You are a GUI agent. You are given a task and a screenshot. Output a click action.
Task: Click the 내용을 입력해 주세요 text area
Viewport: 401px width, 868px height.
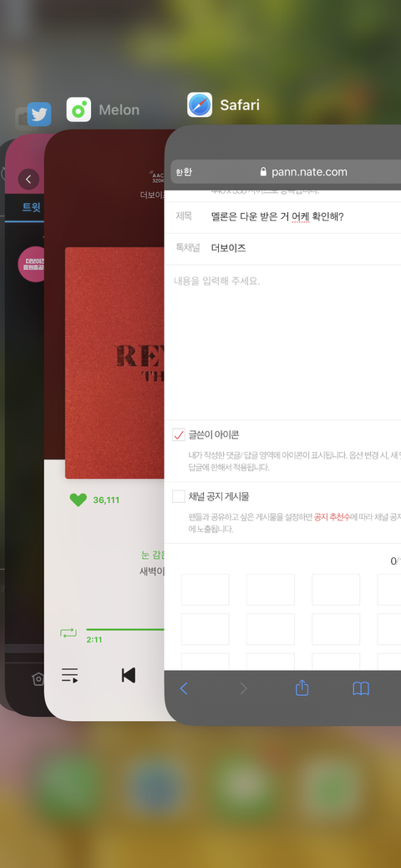(282, 343)
